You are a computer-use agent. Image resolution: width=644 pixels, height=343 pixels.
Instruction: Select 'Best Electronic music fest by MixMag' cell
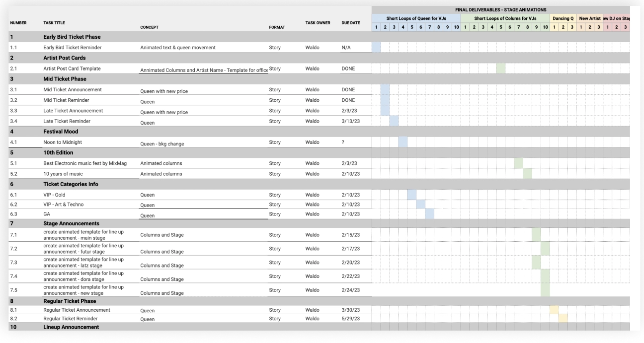point(85,163)
